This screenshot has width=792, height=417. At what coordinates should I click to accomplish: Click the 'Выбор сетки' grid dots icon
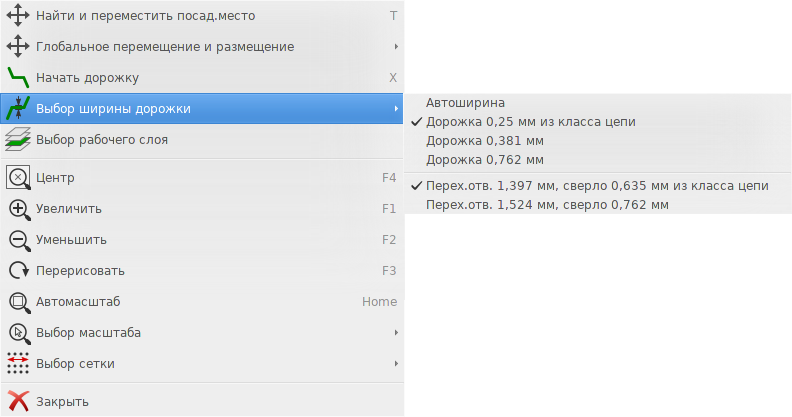18,363
